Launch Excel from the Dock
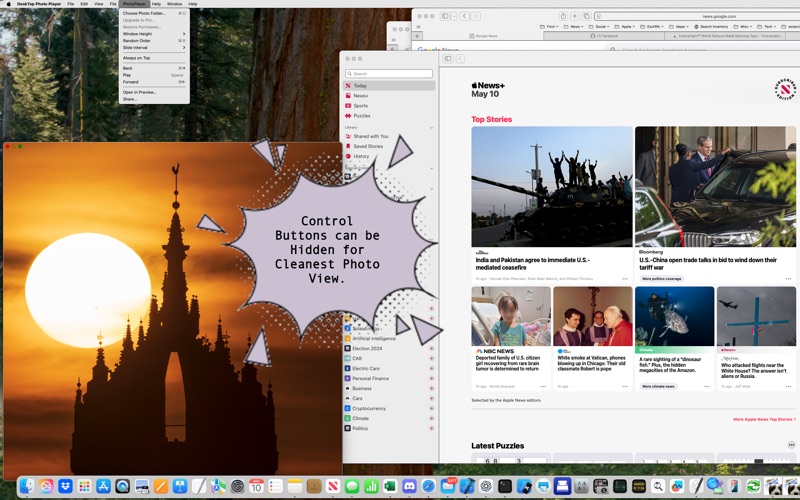 click(x=390, y=486)
